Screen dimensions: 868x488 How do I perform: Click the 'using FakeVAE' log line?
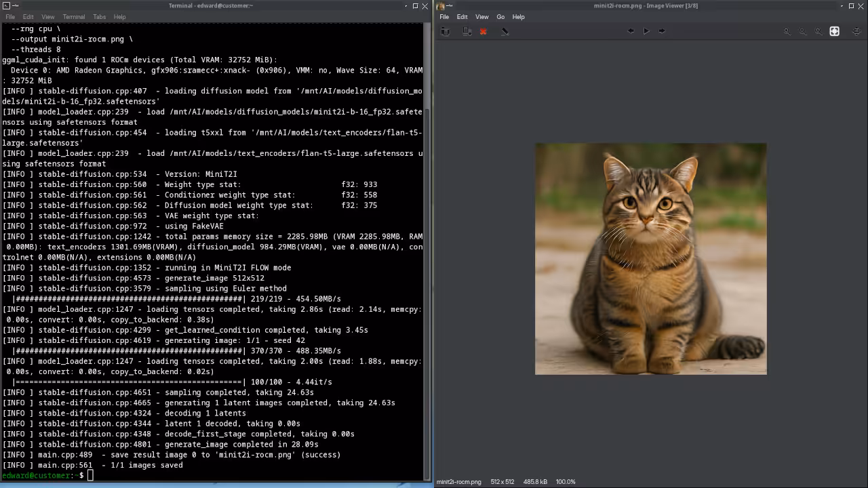point(113,226)
